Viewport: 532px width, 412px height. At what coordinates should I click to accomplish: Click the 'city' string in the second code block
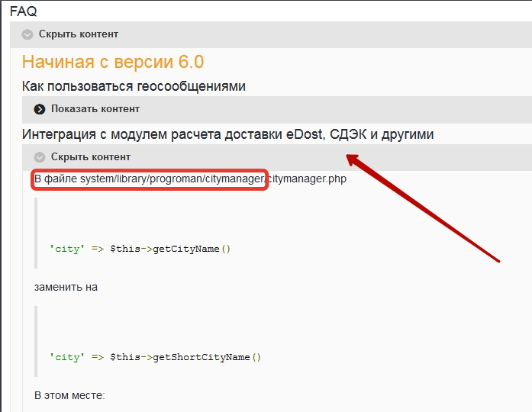pyautogui.click(x=65, y=357)
